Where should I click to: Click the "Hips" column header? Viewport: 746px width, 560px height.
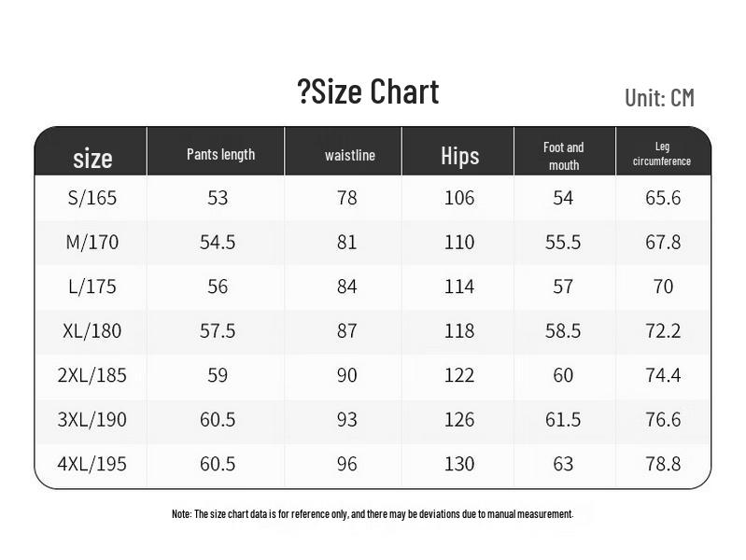459,155
